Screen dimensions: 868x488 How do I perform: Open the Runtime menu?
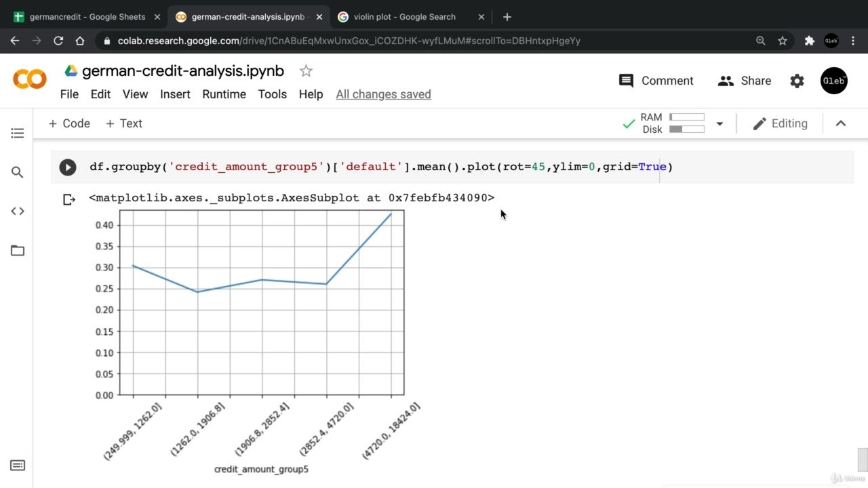[x=224, y=94]
